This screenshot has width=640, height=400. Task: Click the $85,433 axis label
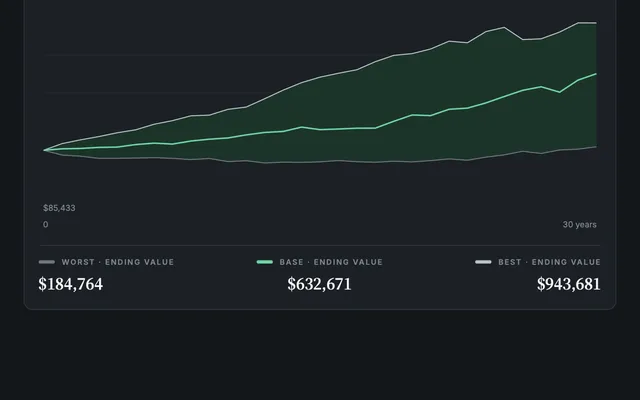pyautogui.click(x=59, y=208)
